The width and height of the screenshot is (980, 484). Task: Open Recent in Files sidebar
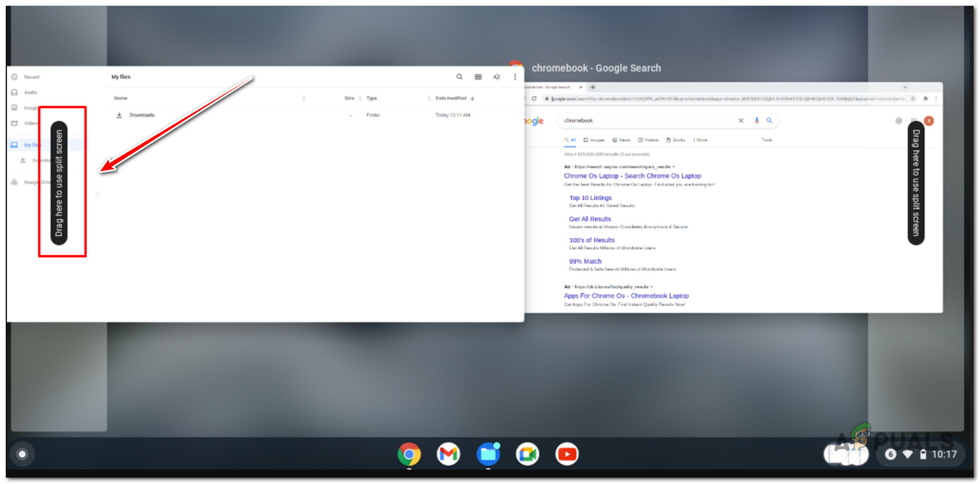(x=32, y=77)
